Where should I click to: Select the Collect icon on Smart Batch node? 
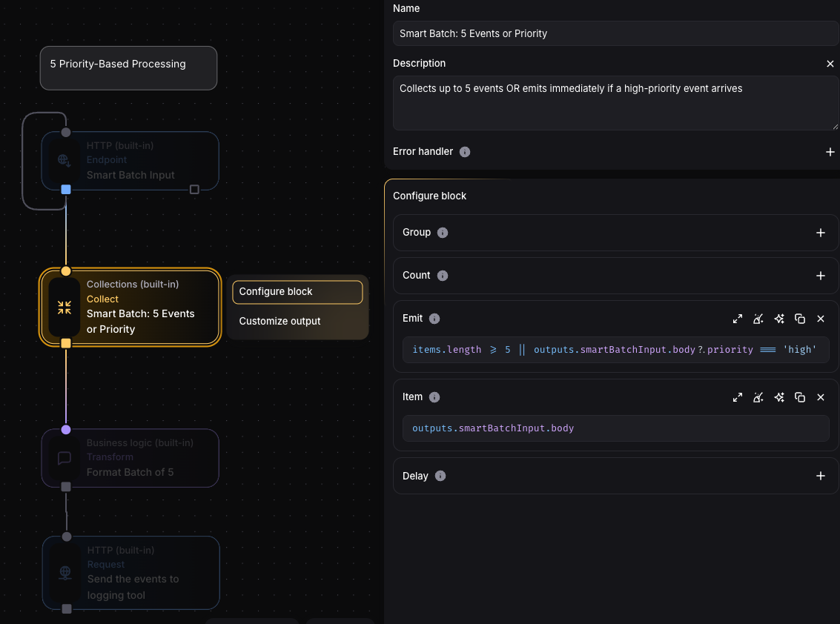pyautogui.click(x=65, y=307)
